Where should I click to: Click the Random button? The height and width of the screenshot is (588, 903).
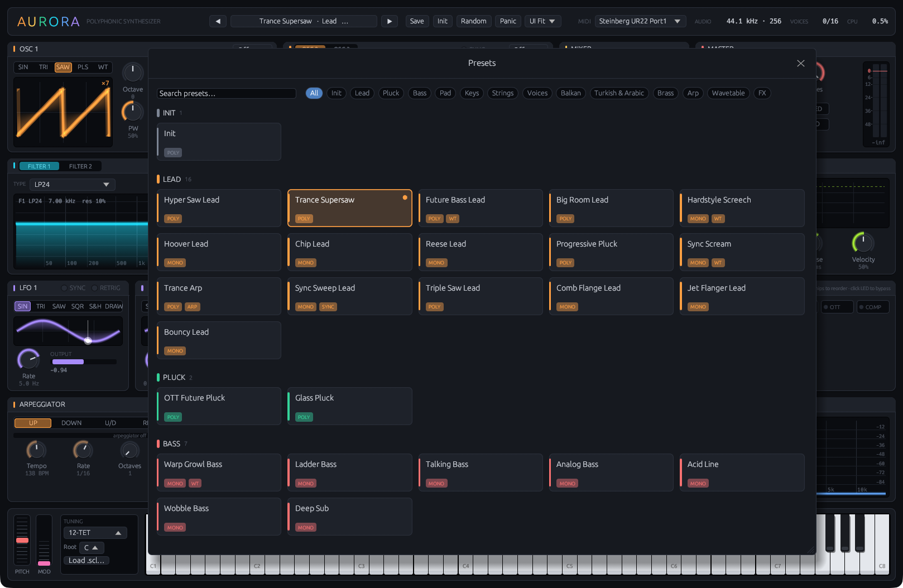tap(473, 21)
